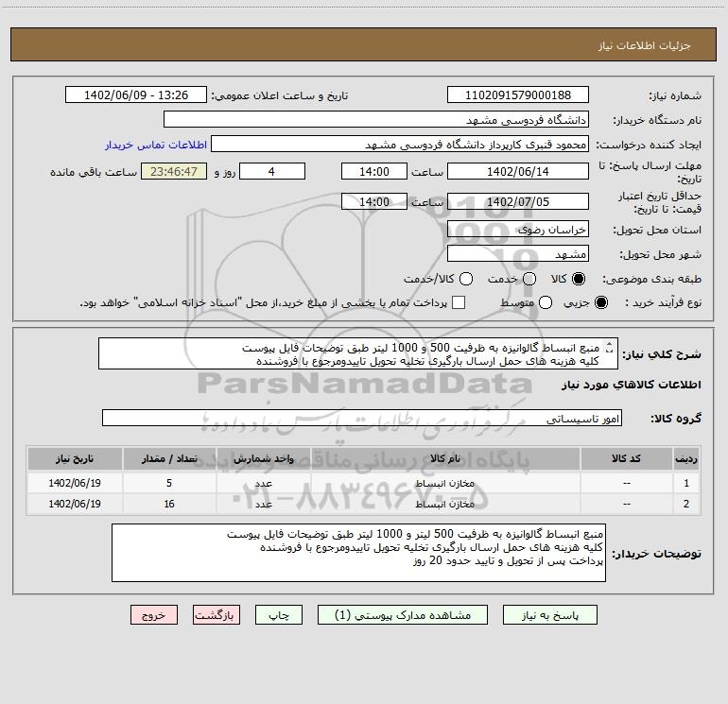This screenshot has width=728, height=704.
Task: Click the remaining time field 23:46:47
Action: tap(174, 171)
